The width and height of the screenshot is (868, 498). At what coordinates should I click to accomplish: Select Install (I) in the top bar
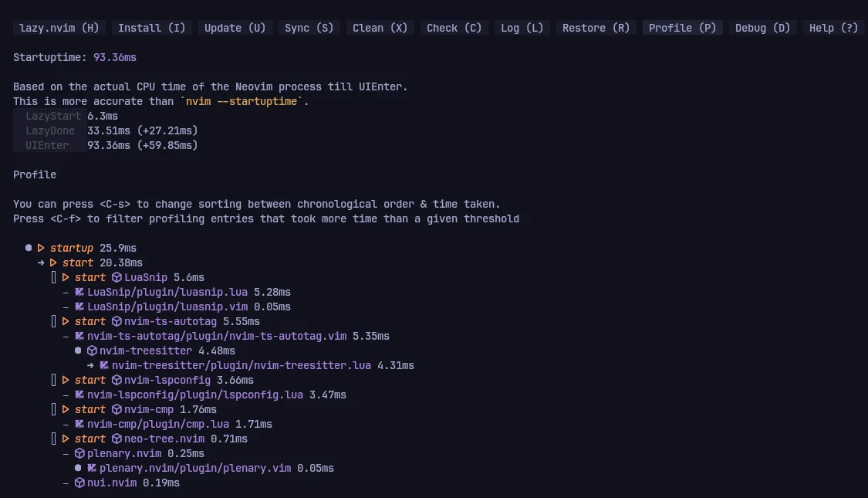tap(152, 28)
